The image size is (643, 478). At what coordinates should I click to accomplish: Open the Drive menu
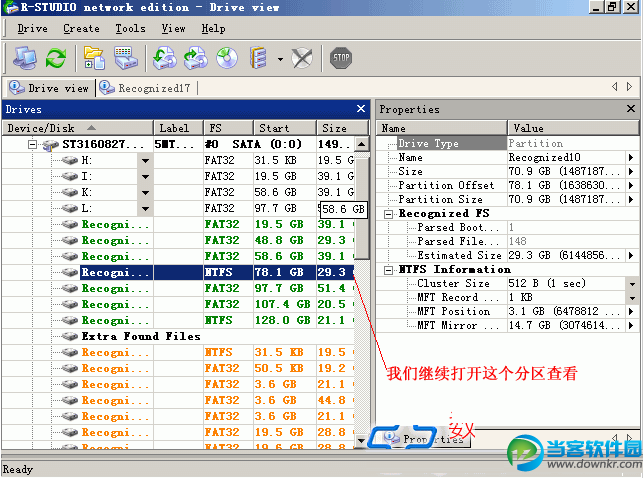tap(32, 29)
